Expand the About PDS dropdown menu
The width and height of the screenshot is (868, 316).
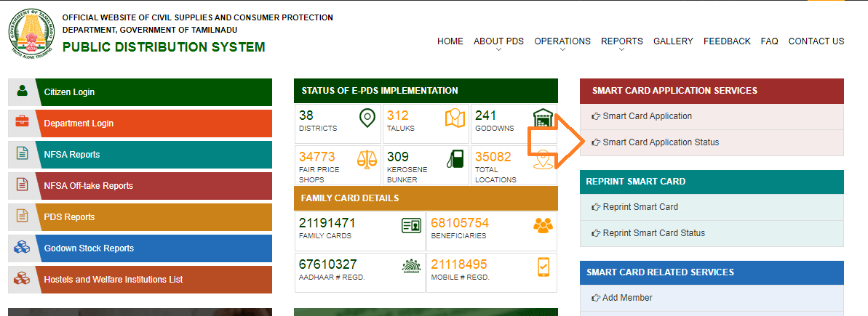pos(498,41)
